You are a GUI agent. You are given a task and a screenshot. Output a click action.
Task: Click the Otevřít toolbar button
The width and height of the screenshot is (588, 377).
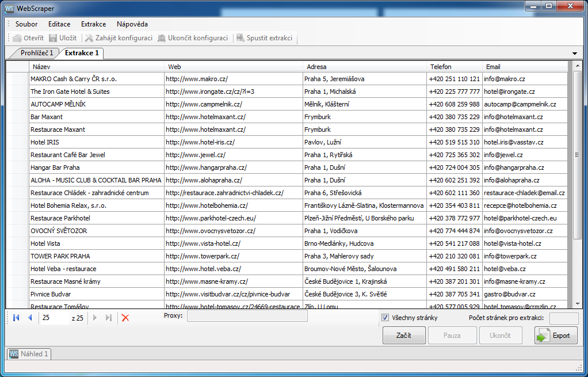[28, 38]
